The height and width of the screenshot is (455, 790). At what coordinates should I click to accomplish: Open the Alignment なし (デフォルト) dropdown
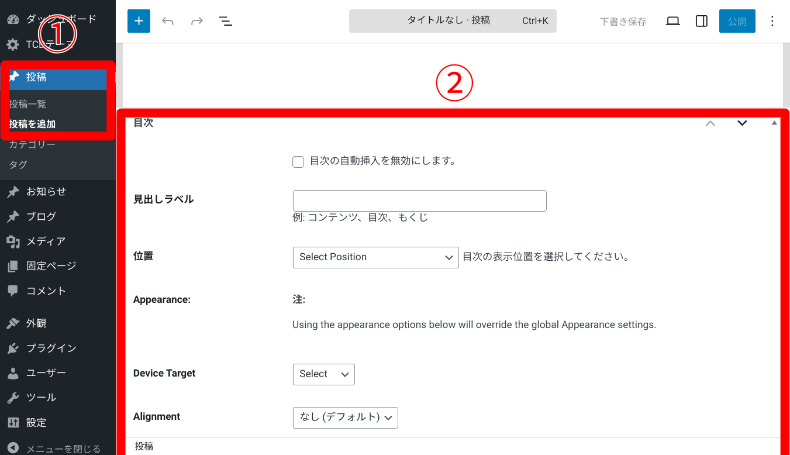[345, 418]
